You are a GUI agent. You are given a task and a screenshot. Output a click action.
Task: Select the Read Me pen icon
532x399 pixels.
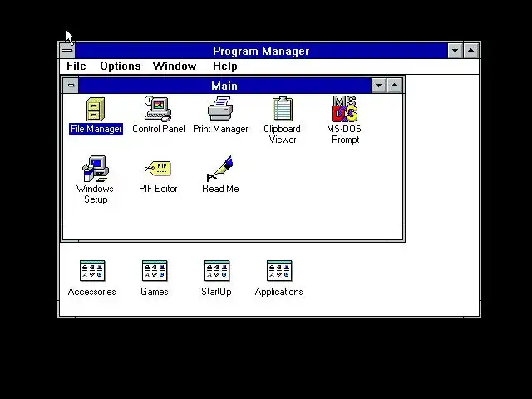[219, 169]
